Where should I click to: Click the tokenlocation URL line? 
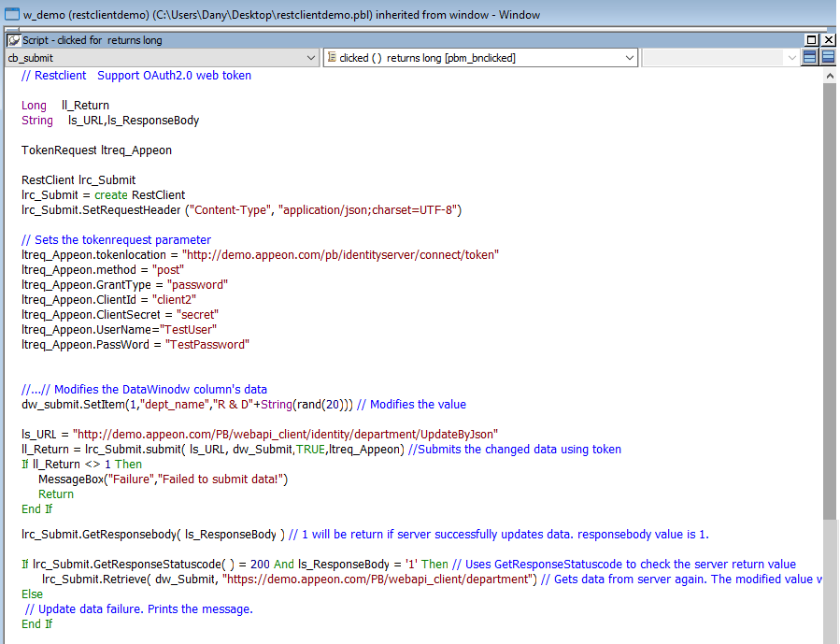[x=260, y=255]
